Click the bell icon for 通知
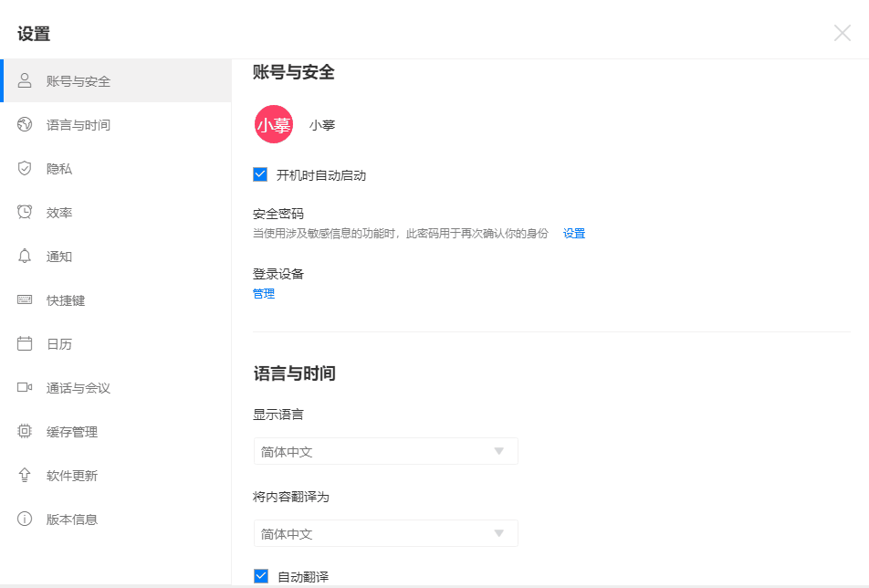The width and height of the screenshot is (869, 588). click(25, 256)
